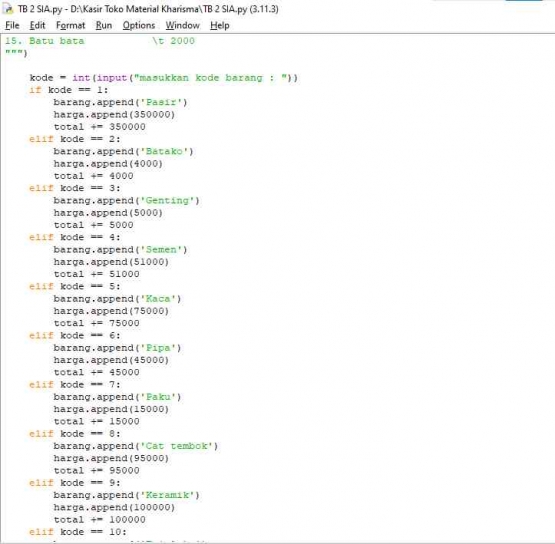Open the Edit menu

pos(37,25)
